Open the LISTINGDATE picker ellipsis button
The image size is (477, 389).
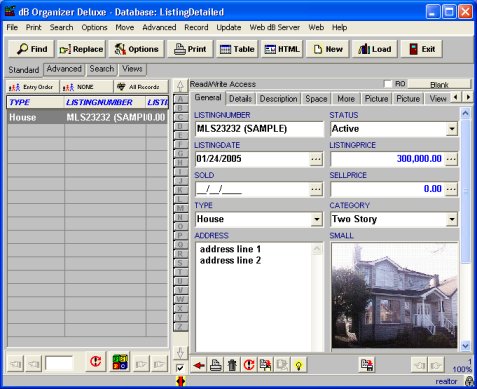316,159
